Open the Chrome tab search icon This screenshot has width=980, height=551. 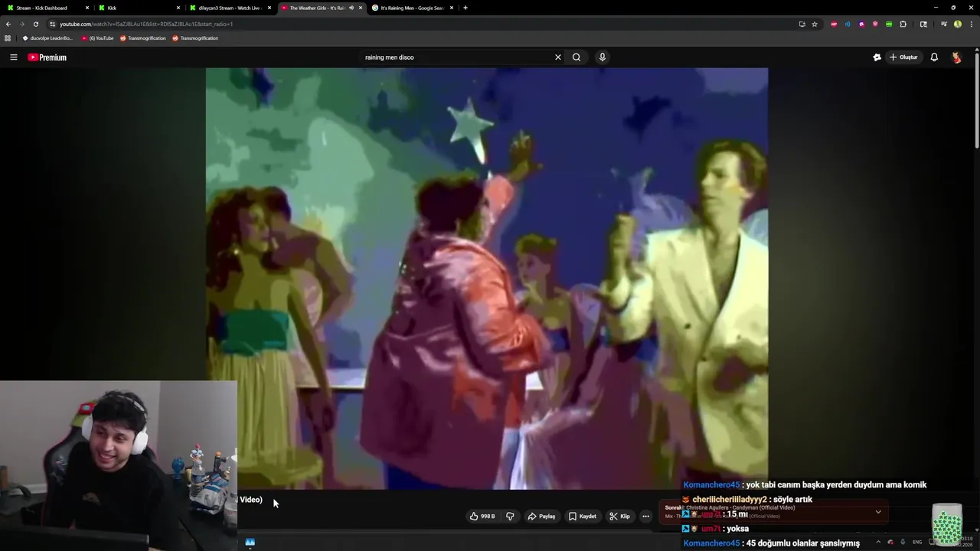tap(923, 24)
